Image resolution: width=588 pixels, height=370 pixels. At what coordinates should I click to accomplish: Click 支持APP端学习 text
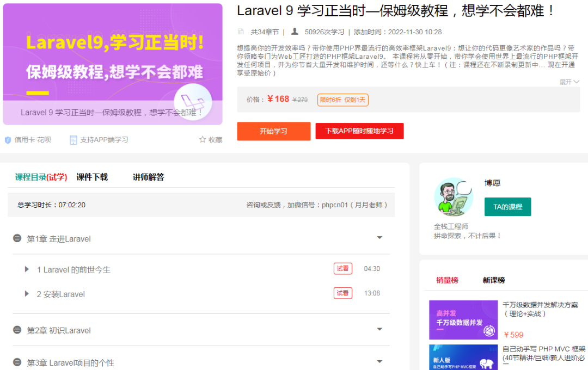104,140
